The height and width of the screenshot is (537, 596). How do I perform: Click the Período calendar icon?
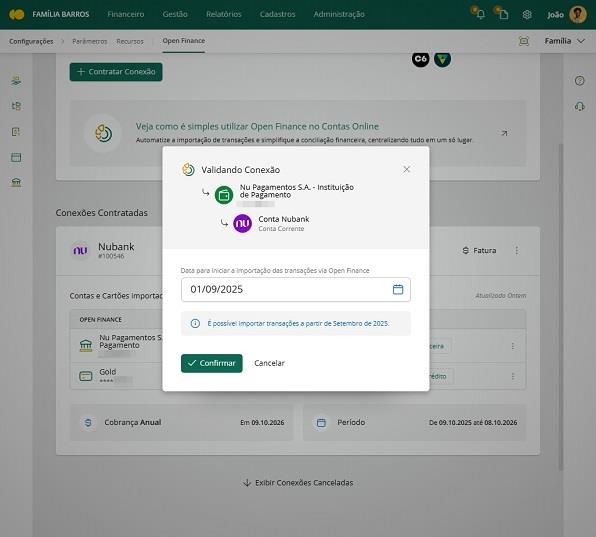point(321,423)
